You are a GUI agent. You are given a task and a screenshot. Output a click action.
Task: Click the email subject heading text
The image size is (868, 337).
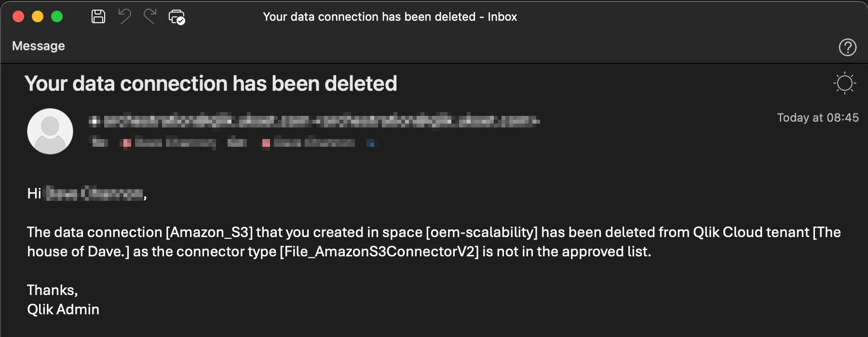(x=211, y=83)
